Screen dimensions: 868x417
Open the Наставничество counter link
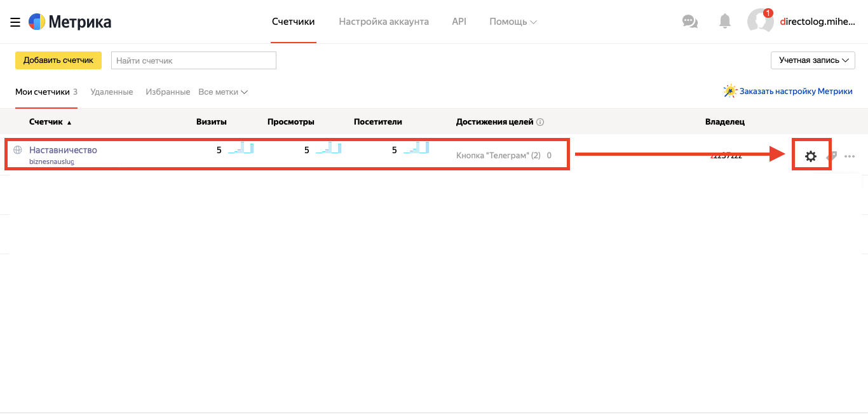coord(63,150)
